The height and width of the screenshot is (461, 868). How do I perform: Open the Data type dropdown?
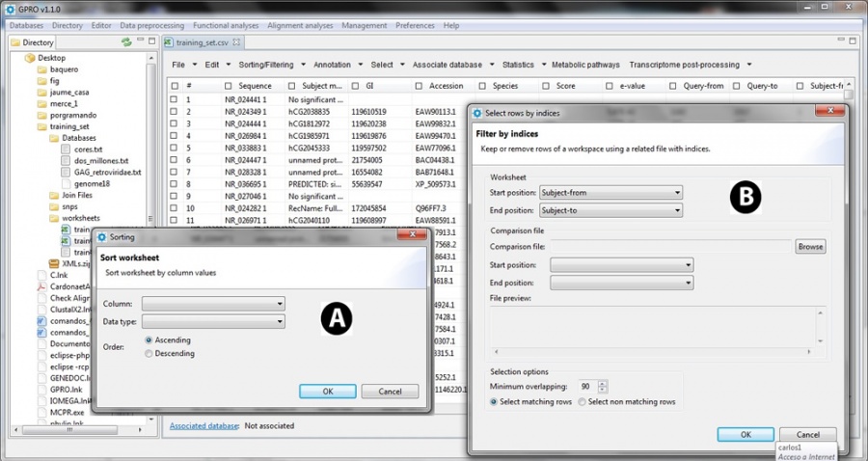tap(213, 321)
